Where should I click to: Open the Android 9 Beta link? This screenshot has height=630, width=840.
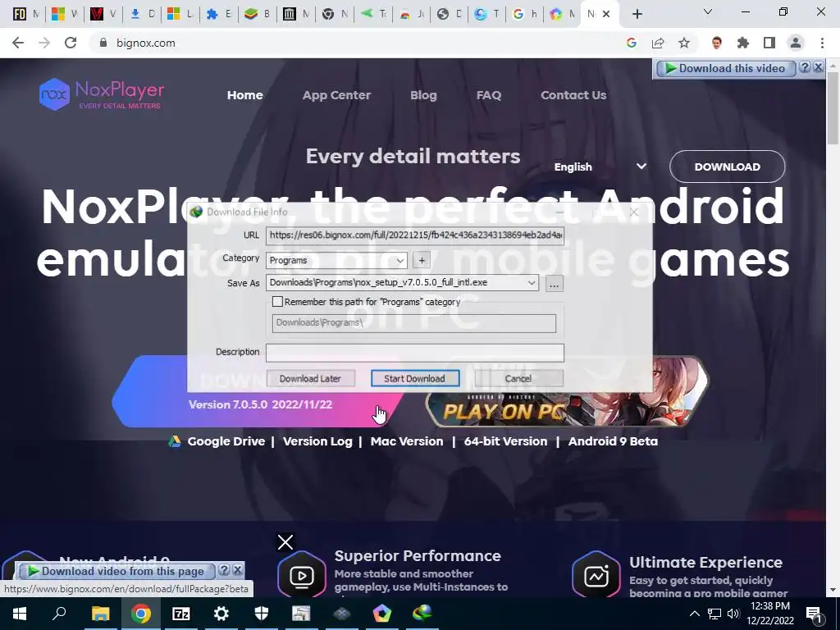pyautogui.click(x=613, y=441)
